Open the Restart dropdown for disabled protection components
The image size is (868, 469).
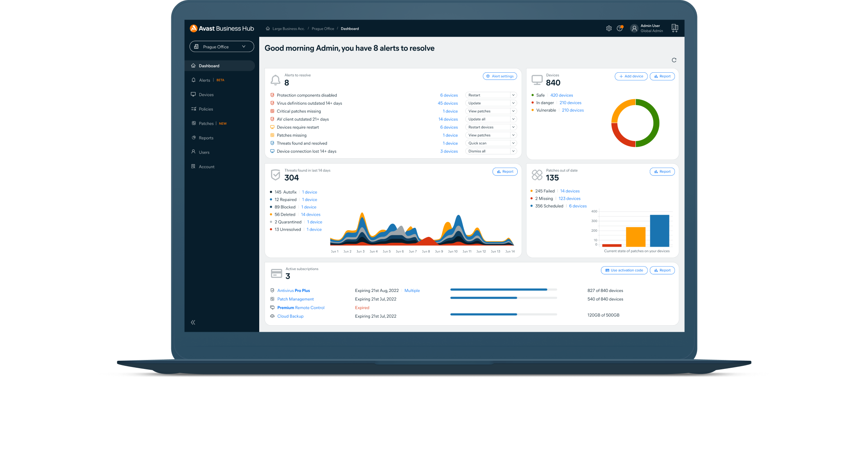491,95
